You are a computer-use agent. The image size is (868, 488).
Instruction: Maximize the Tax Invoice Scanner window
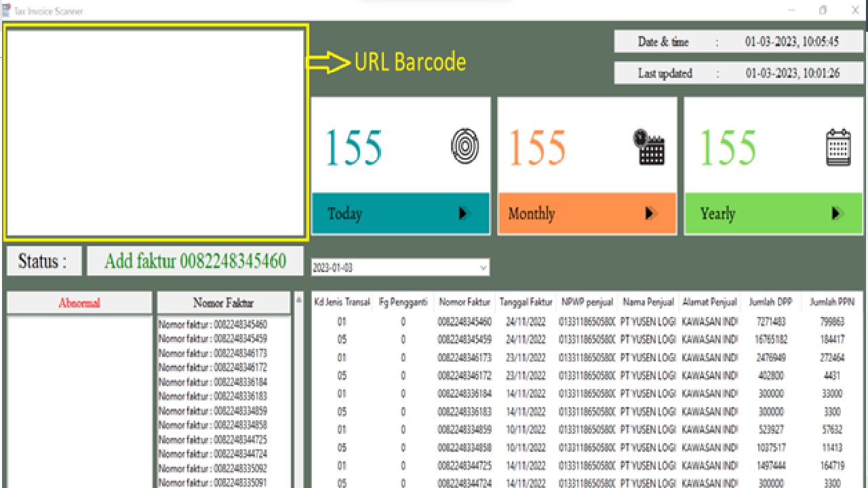823,10
